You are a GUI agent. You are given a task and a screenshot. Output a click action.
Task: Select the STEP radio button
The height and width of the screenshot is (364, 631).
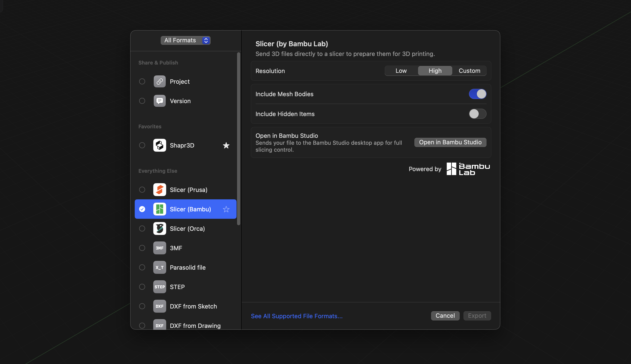tap(142, 287)
